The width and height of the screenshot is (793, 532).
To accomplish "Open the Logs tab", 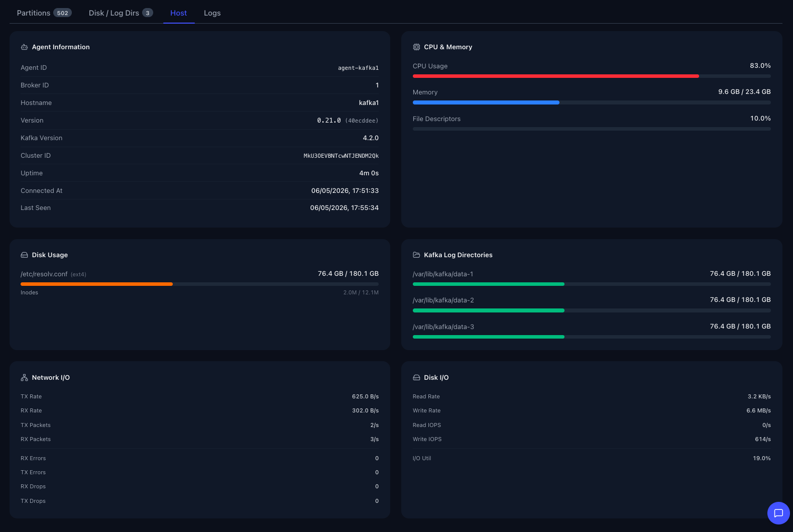I will [x=212, y=13].
